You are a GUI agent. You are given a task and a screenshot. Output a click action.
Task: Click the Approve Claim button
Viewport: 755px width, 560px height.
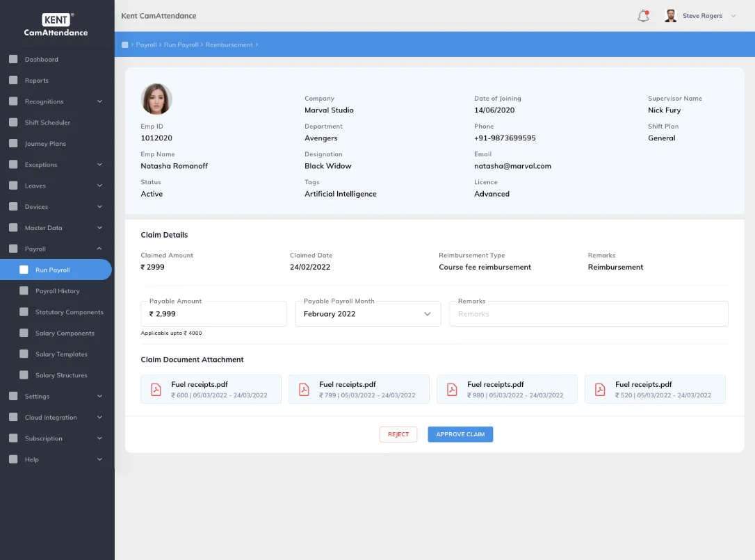(460, 434)
